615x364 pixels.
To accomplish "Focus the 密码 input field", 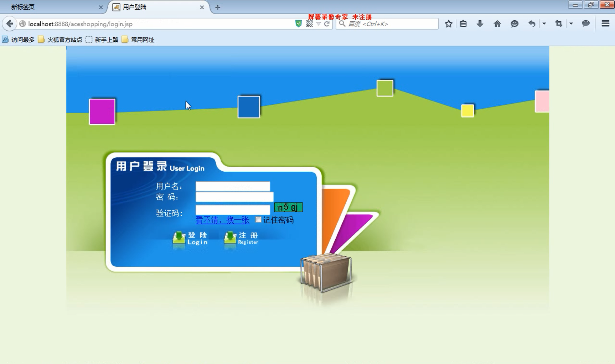I will [234, 197].
